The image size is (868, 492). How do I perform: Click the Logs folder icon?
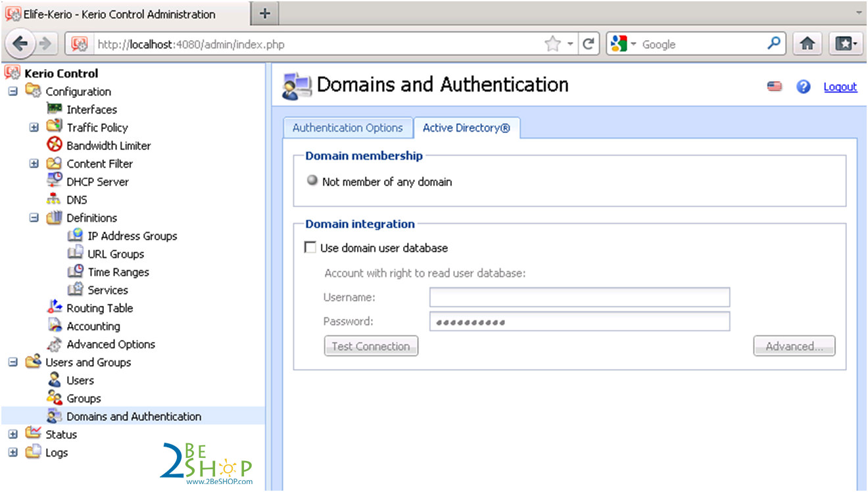coord(34,453)
